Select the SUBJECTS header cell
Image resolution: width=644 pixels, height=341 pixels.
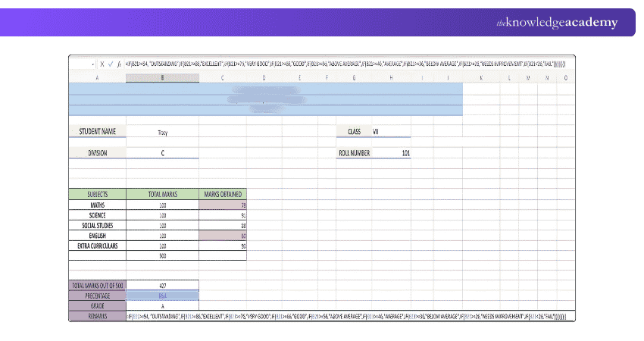97,194
